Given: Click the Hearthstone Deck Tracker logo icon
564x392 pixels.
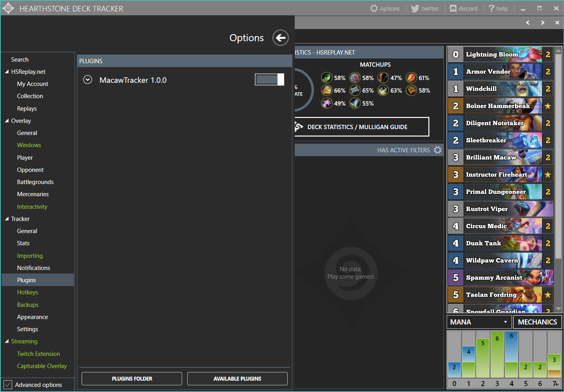Looking at the screenshot, I should [8, 8].
